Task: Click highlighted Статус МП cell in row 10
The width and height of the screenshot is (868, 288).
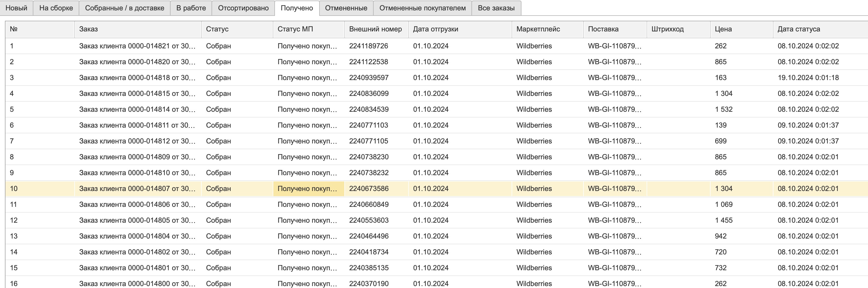Action: 309,189
